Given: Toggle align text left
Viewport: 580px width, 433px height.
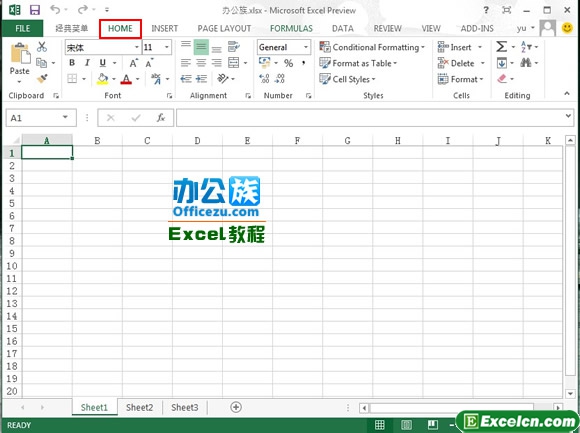Looking at the screenshot, I should (x=186, y=63).
